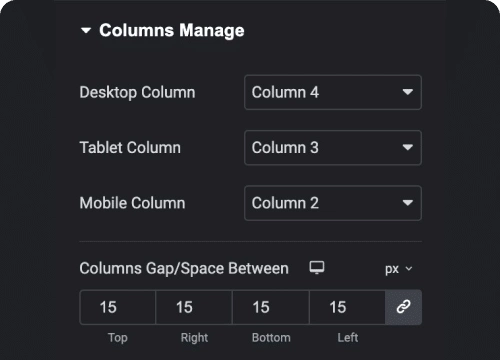Image resolution: width=500 pixels, height=360 pixels.
Task: Click the desktop responsive device icon
Action: coord(317,268)
